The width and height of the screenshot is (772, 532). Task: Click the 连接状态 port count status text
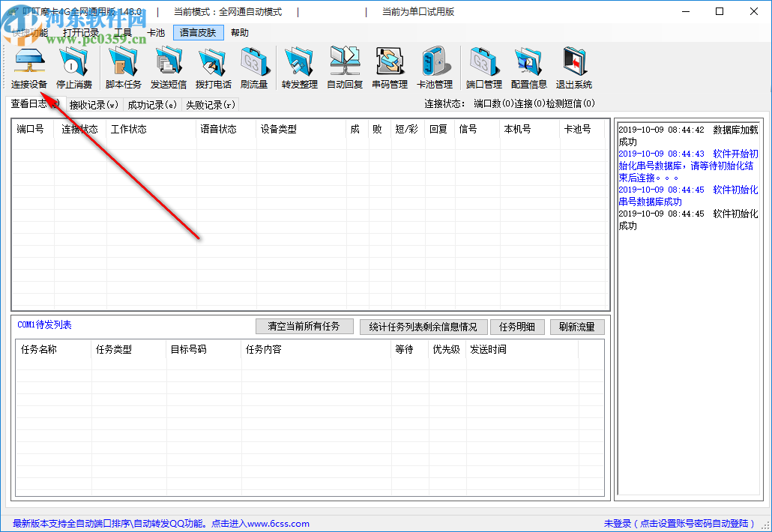pos(510,103)
